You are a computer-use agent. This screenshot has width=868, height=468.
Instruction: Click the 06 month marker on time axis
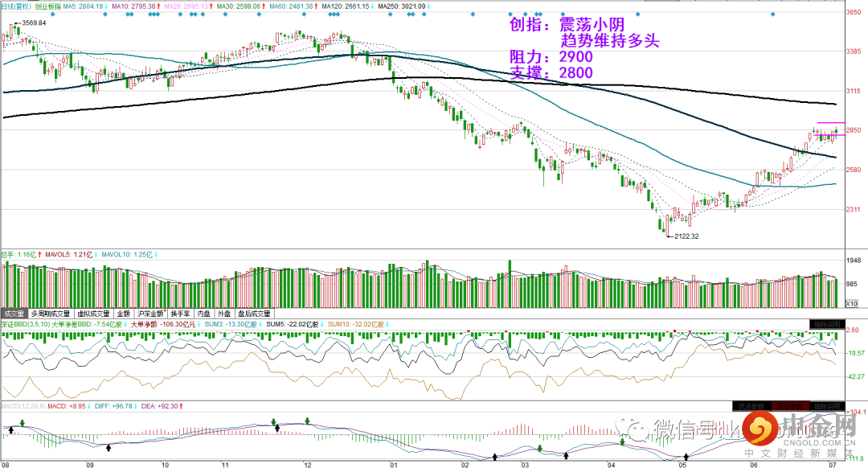point(754,465)
